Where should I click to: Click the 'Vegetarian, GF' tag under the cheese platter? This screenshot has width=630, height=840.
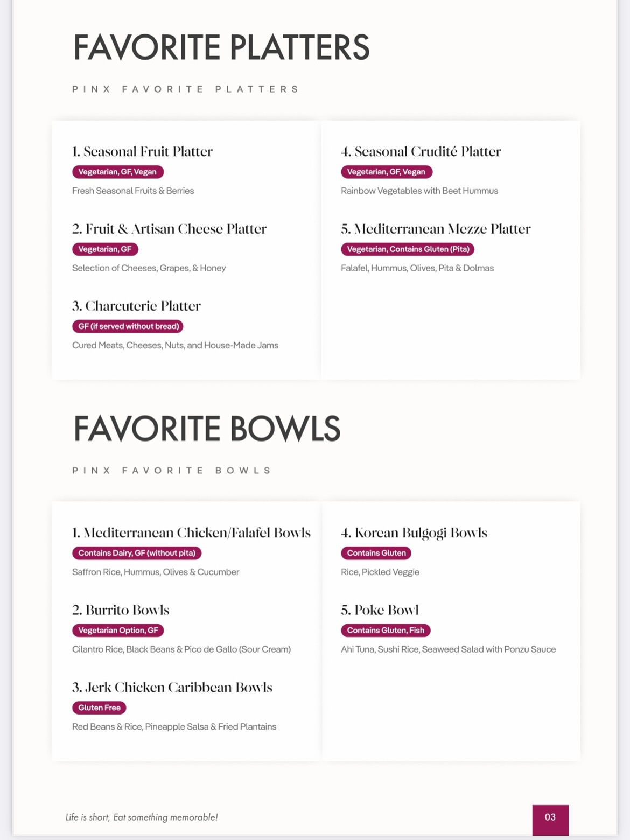point(105,249)
